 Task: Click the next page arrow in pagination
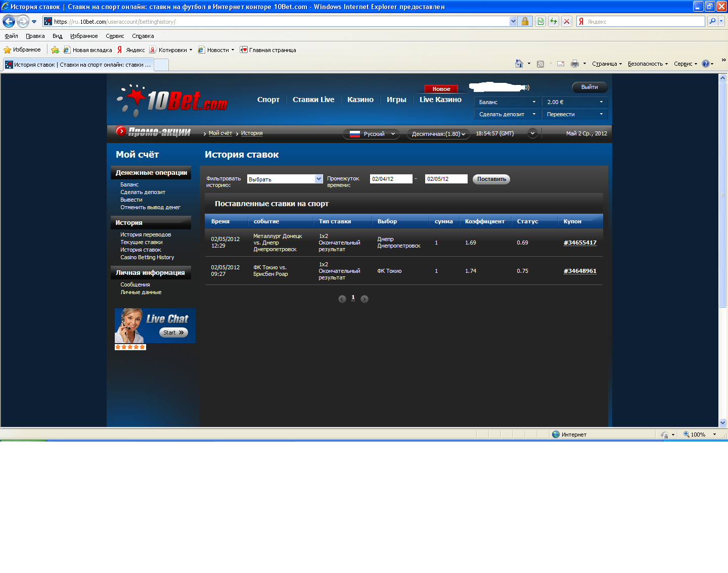[x=365, y=299]
